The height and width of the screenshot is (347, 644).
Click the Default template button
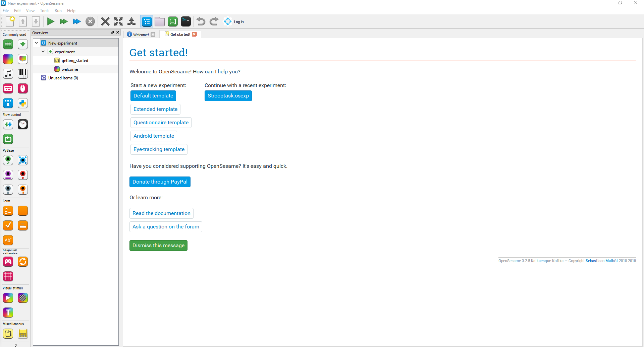click(153, 96)
